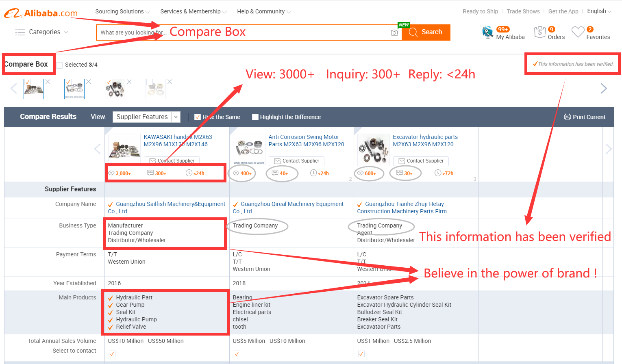Contact supplier for Anti Corrosion Swing Motor

click(x=296, y=161)
